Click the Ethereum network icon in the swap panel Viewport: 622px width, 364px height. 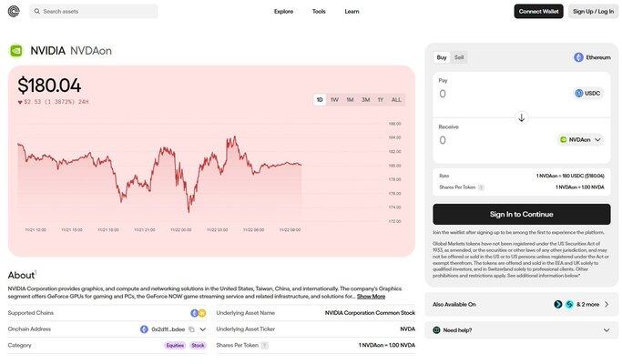[578, 57]
